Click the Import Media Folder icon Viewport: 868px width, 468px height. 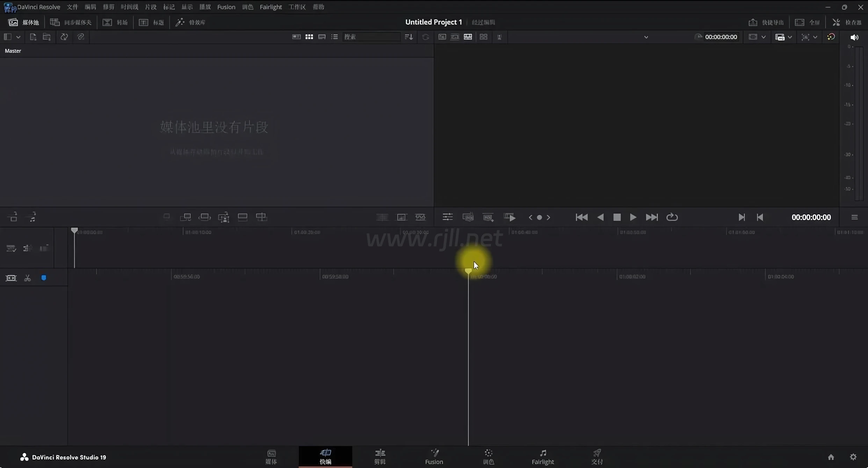pos(46,37)
